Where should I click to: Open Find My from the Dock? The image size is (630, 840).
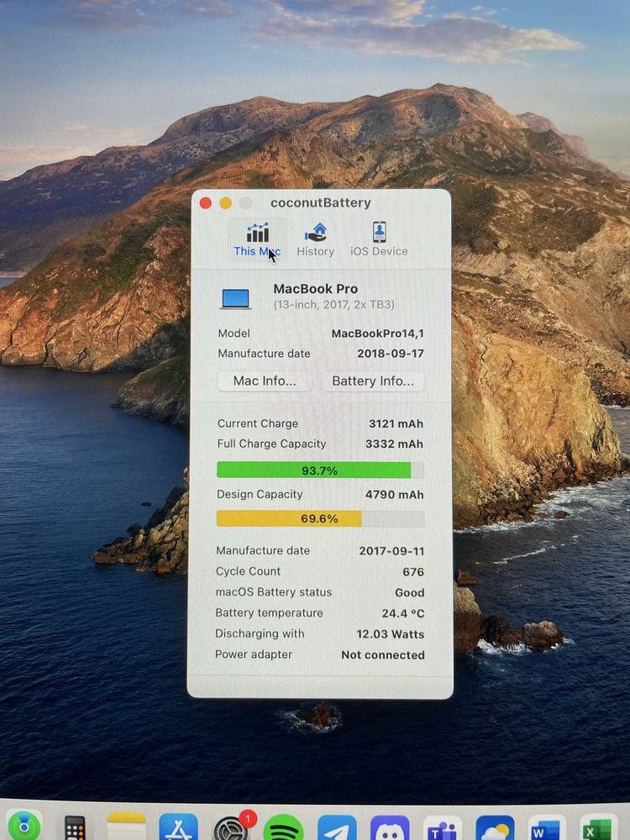click(x=24, y=826)
